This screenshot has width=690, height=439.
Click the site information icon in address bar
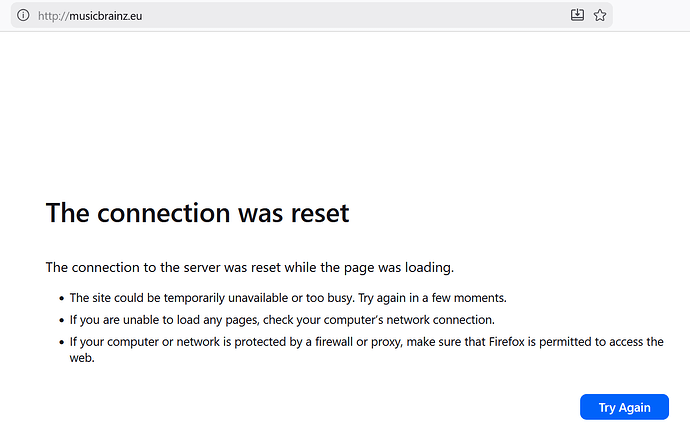click(24, 15)
